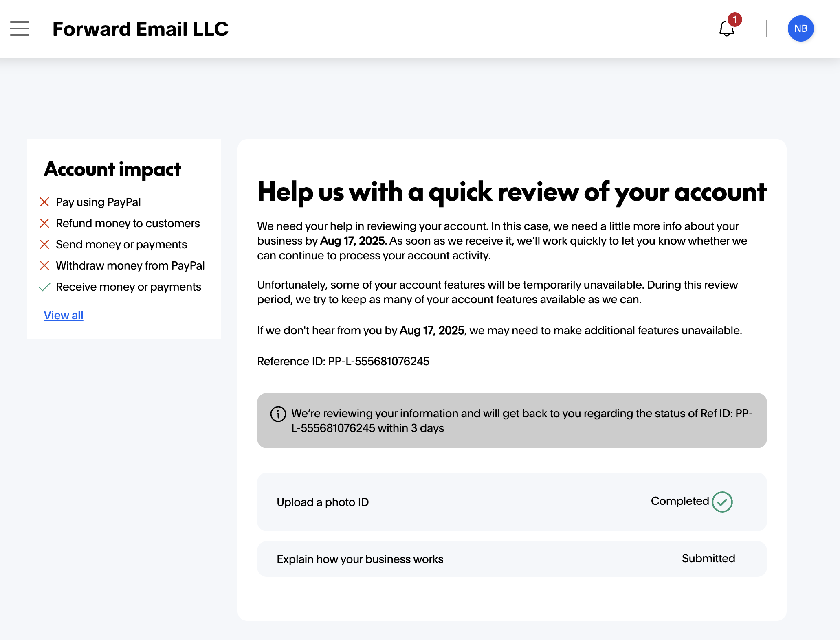840x640 pixels.
Task: Open the hamburger navigation menu
Action: coord(19,28)
